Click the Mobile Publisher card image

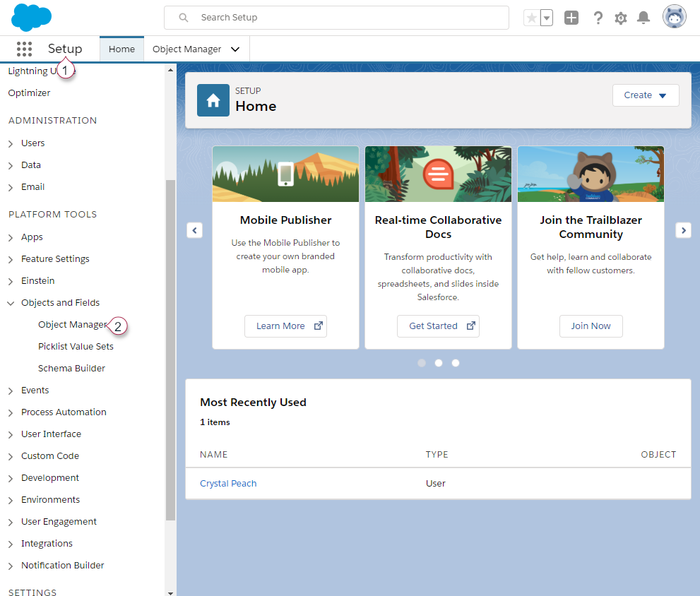285,174
